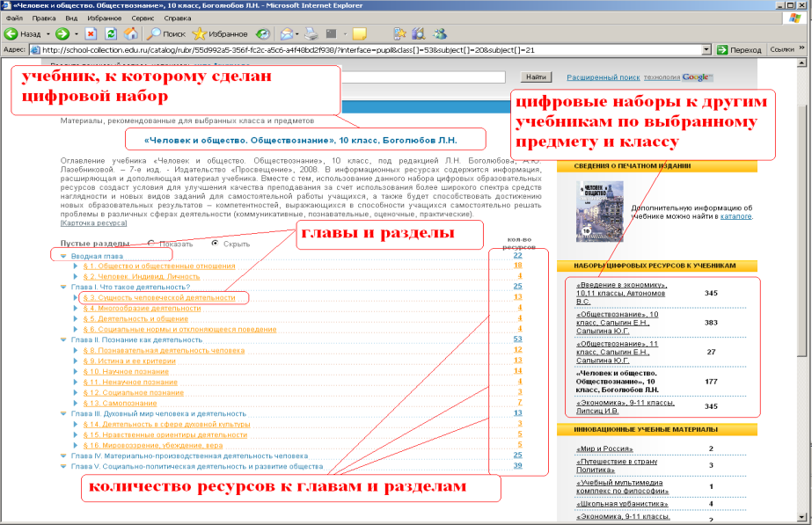Collapse the Глава I triangle

click(63, 287)
